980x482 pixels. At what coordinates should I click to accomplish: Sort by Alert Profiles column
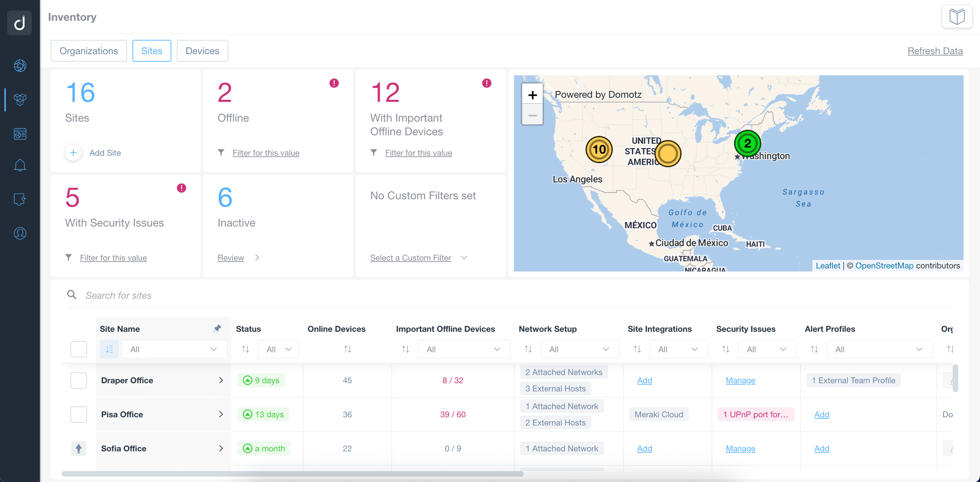pos(814,349)
